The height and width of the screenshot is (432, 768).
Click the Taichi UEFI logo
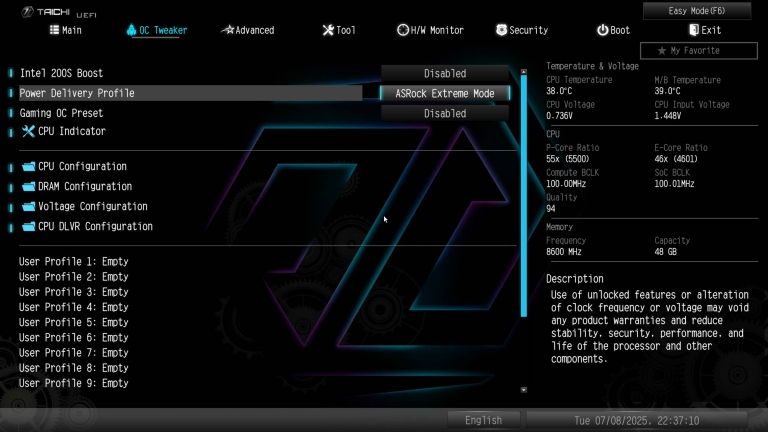pyautogui.click(x=59, y=12)
